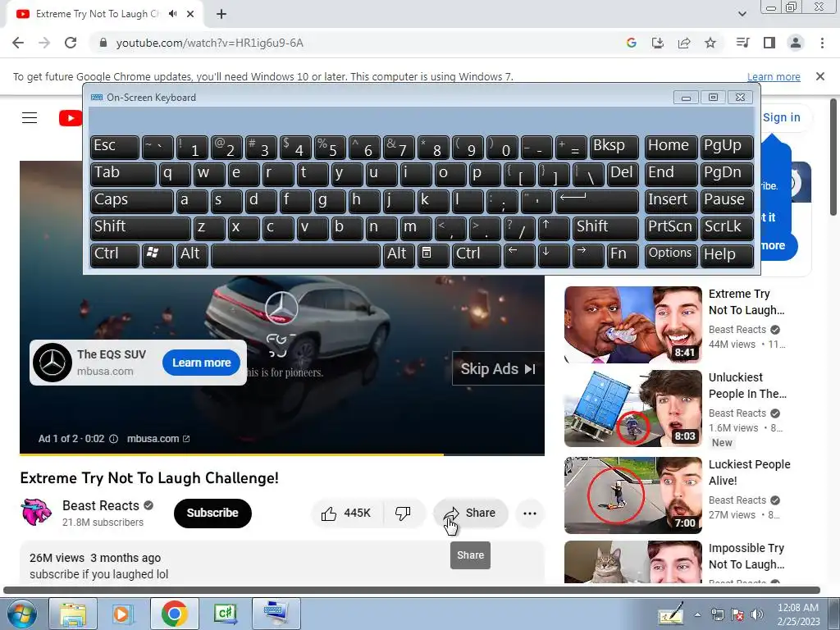Click the Enter arrow key on keyboard
The height and width of the screenshot is (630, 840).
(x=597, y=201)
